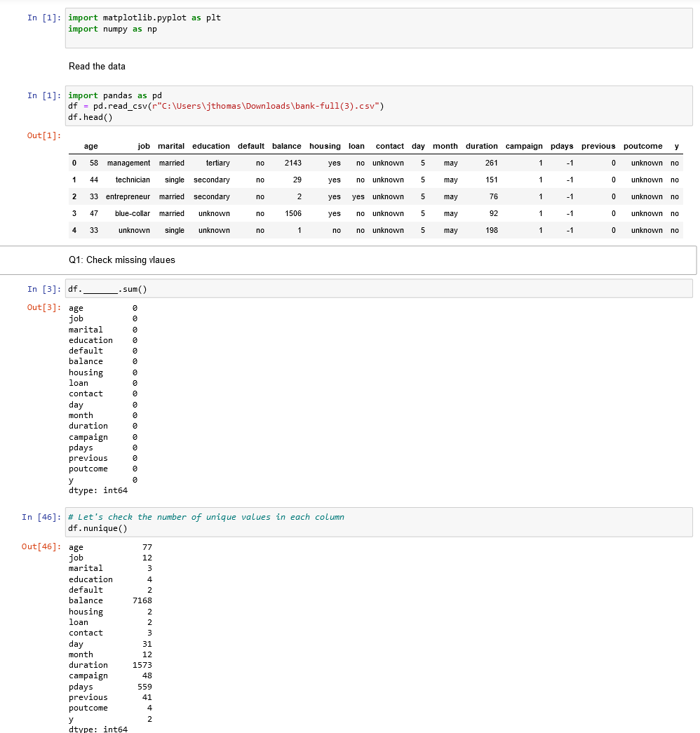Click the In [3] prompt label
The image size is (700, 733).
(x=42, y=288)
